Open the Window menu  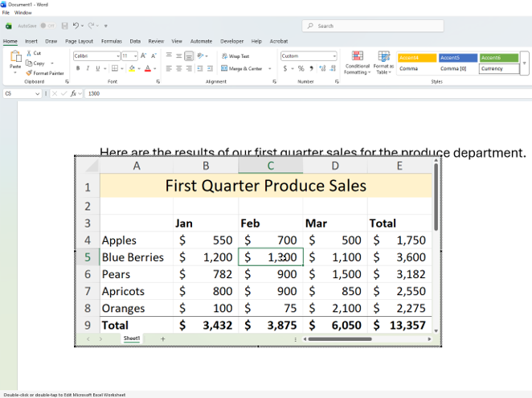(x=23, y=13)
